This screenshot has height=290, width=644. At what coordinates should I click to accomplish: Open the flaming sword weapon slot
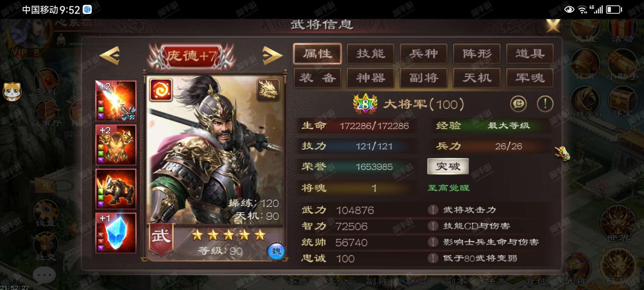pos(116,101)
